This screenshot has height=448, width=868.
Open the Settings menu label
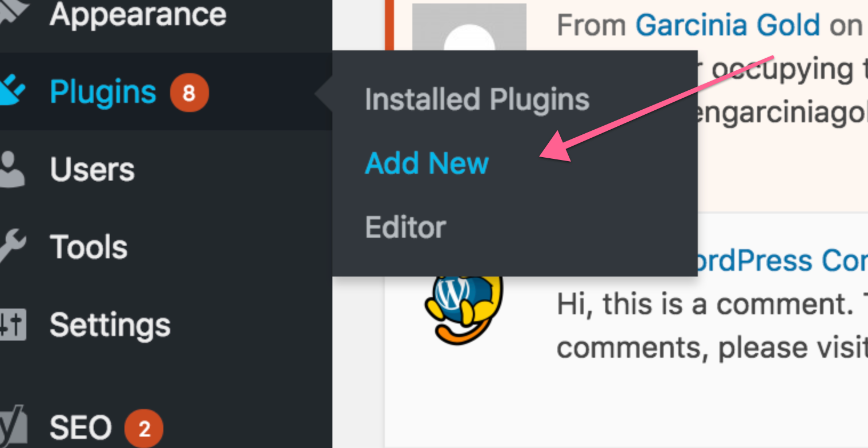(x=110, y=325)
